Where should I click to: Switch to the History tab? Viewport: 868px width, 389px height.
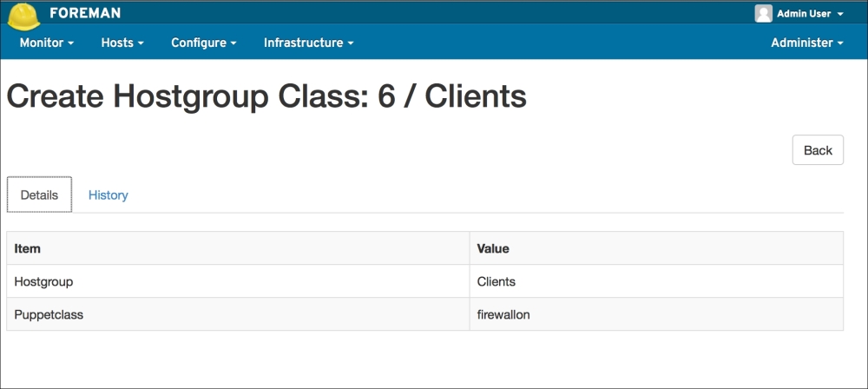[x=108, y=194]
